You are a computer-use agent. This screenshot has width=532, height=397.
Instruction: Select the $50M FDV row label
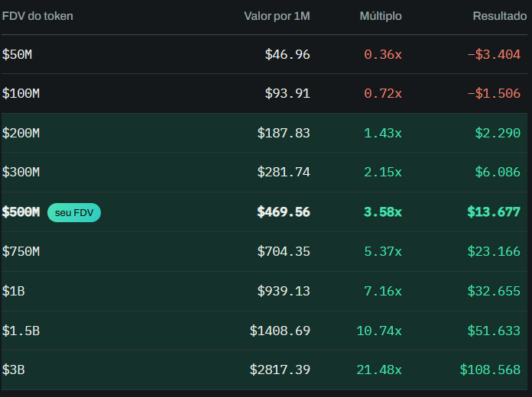point(17,54)
